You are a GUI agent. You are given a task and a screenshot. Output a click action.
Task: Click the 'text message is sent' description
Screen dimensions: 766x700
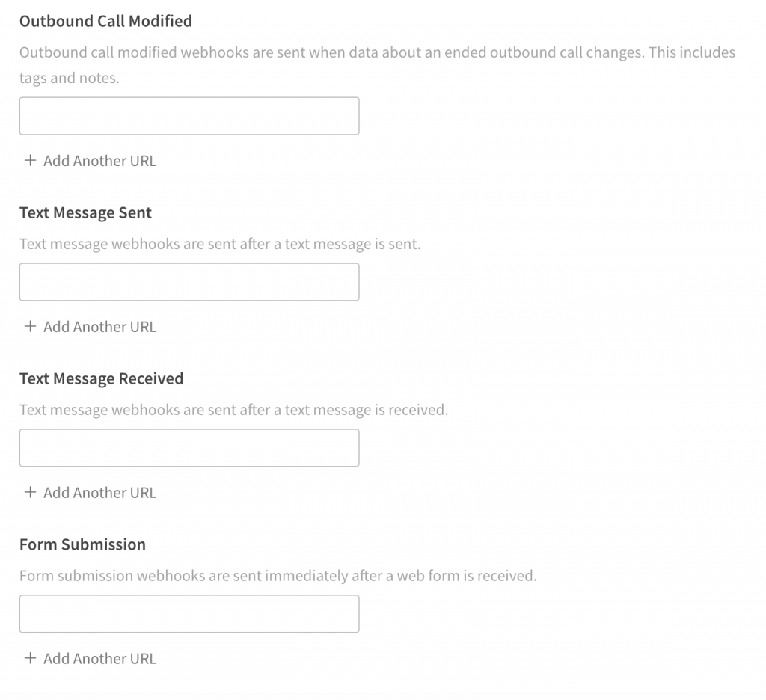(220, 244)
